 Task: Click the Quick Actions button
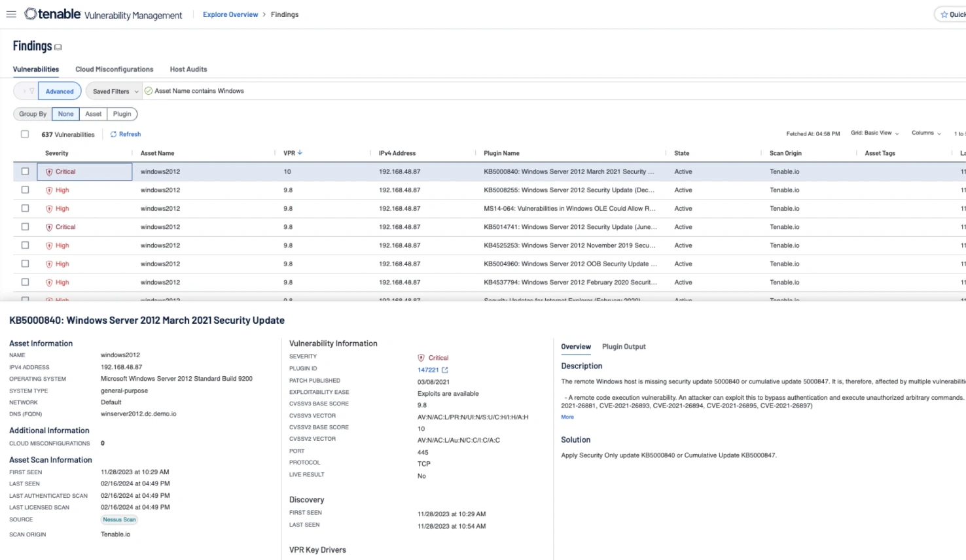coord(950,14)
